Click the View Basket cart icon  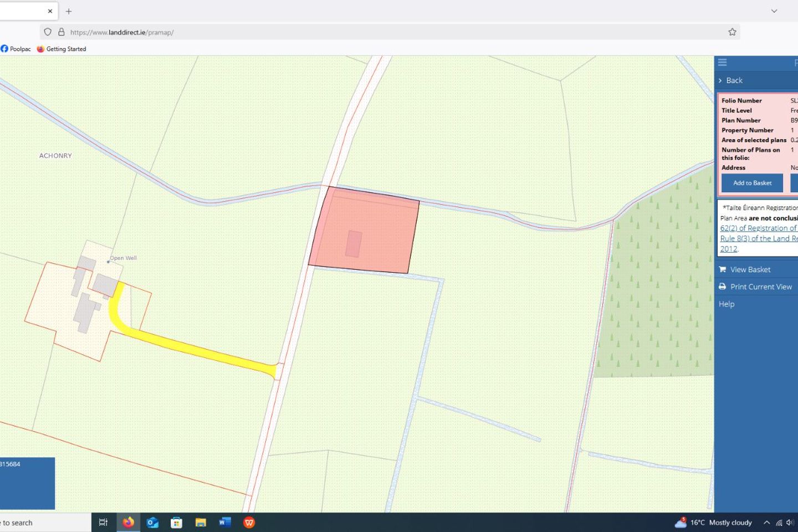[x=723, y=269]
